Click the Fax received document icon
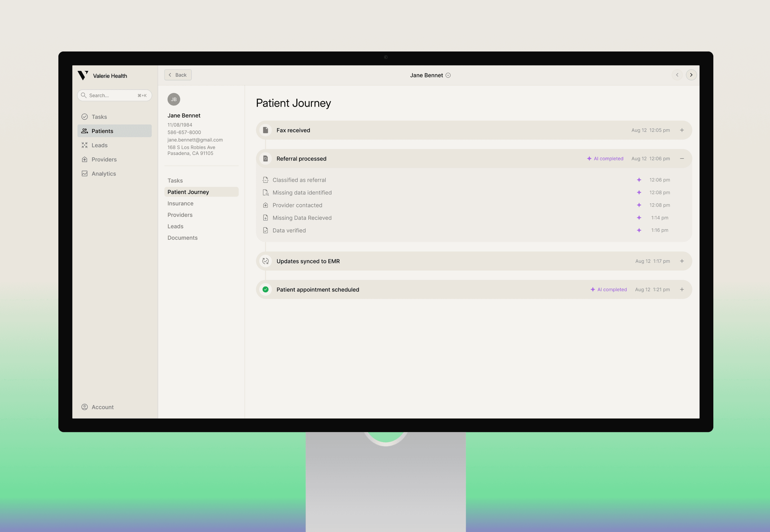This screenshot has width=770, height=532. coord(266,130)
